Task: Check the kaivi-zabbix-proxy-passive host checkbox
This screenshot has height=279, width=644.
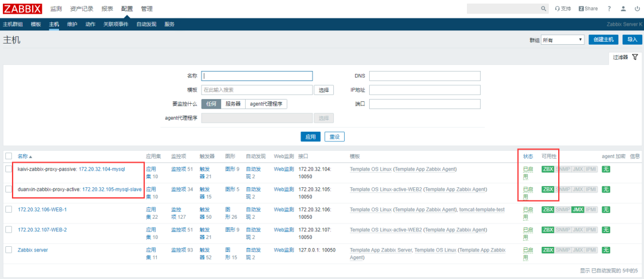Action: (x=8, y=169)
